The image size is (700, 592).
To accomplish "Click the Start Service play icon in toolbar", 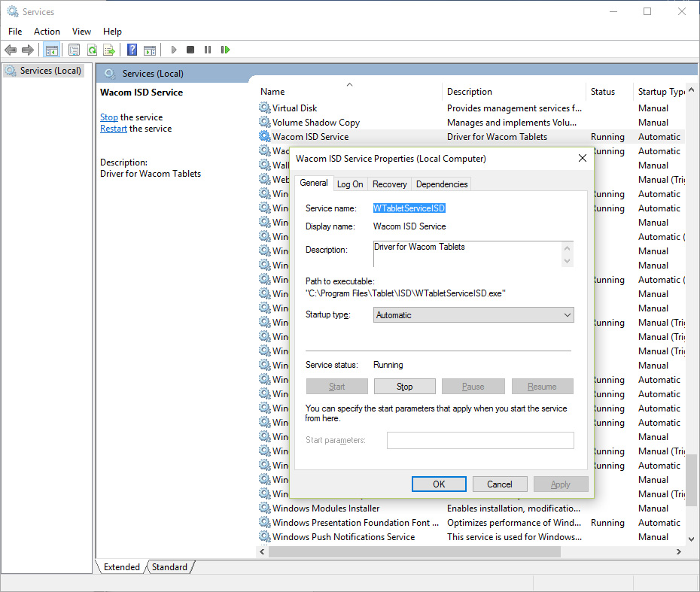I will point(174,50).
